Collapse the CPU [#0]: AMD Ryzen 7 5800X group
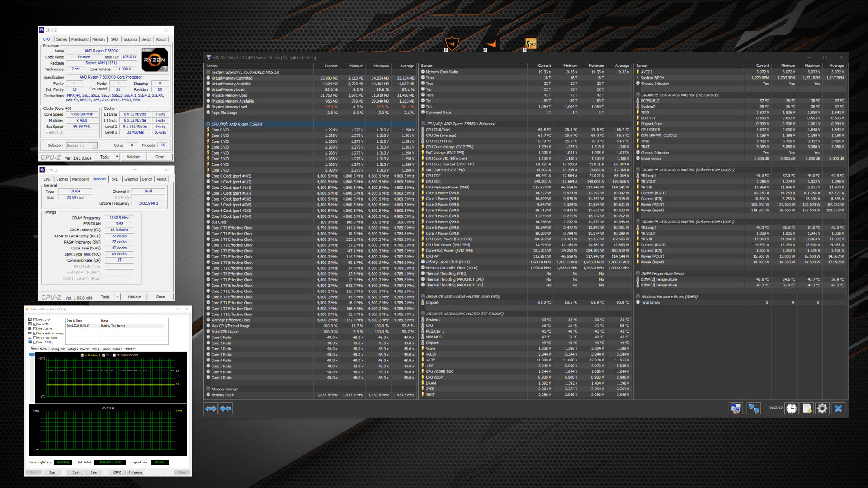This screenshot has width=868, height=488. tap(208, 124)
